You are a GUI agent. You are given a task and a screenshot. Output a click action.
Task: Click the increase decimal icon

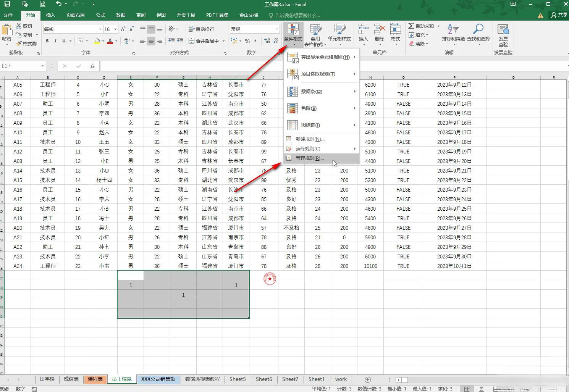tap(267, 41)
